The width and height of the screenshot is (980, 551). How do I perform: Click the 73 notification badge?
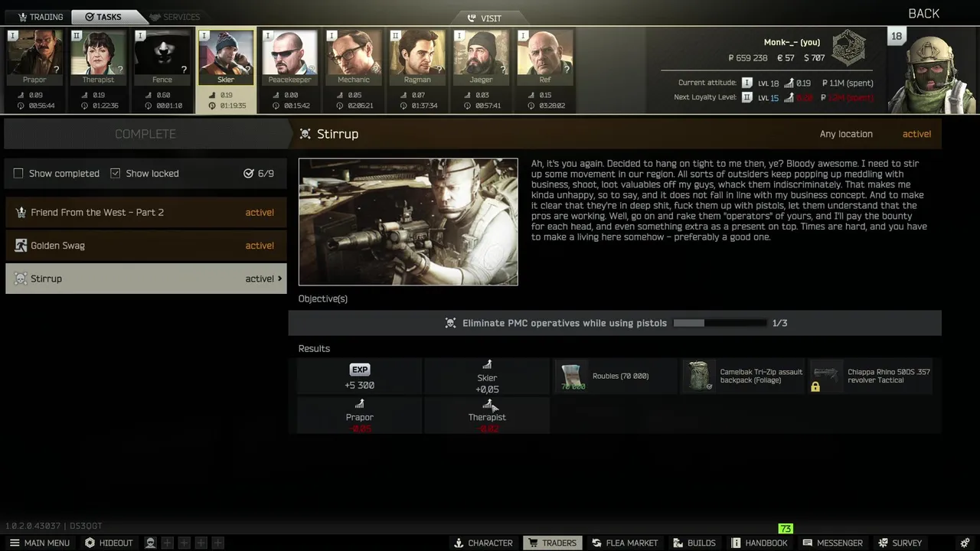(x=786, y=529)
